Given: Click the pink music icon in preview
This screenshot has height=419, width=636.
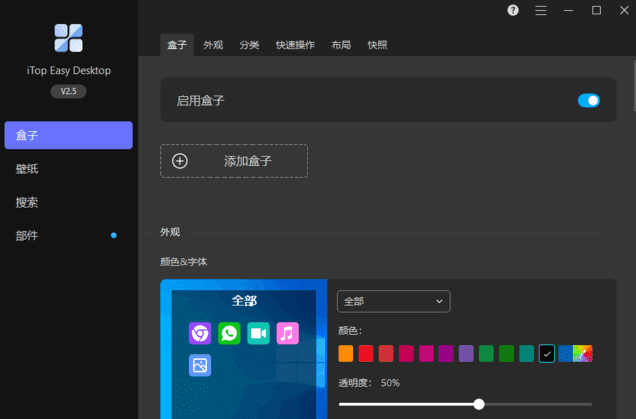Looking at the screenshot, I should click(288, 333).
